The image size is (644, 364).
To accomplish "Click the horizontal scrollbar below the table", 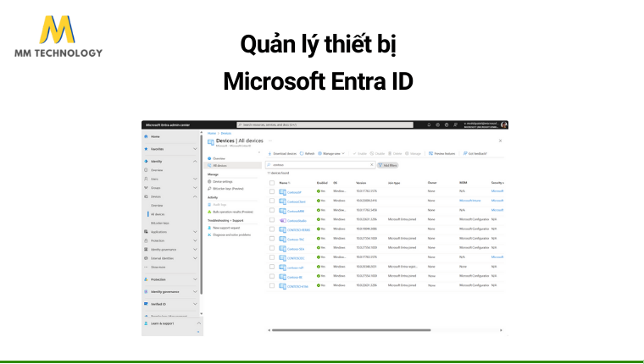I will pyautogui.click(x=352, y=330).
